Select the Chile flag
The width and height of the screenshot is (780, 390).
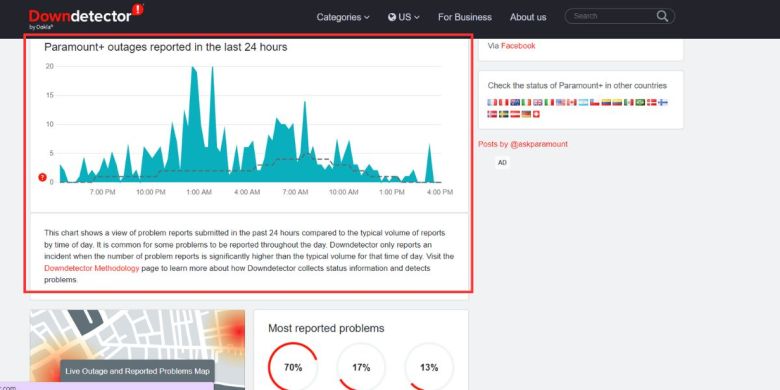(x=594, y=102)
